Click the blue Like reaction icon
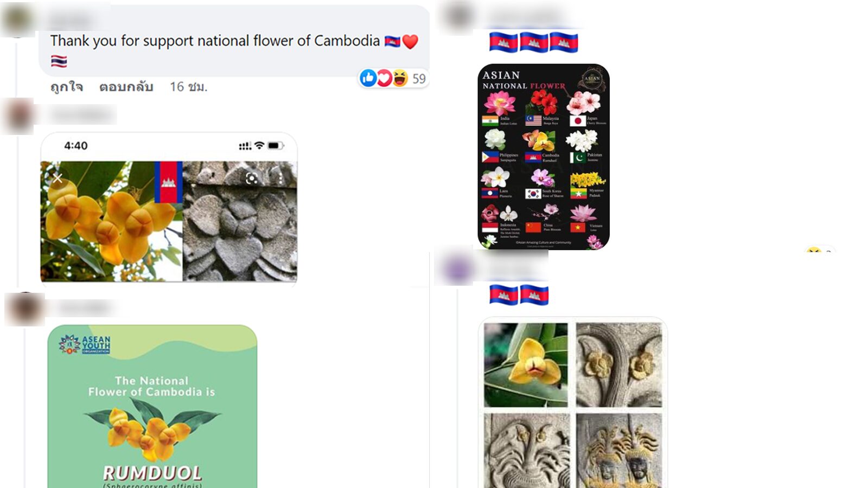This screenshot has height=488, width=868. coord(368,78)
